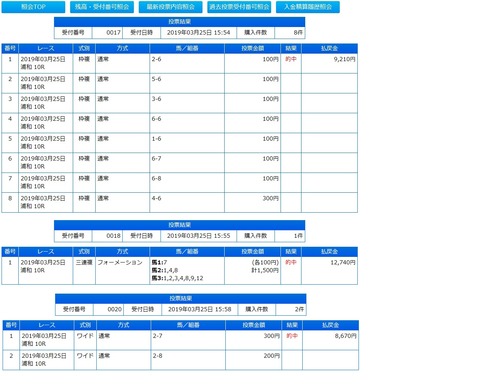The width and height of the screenshot is (480, 384).
Task: Click the total 計1,500円 amount
Action: [x=265, y=270]
